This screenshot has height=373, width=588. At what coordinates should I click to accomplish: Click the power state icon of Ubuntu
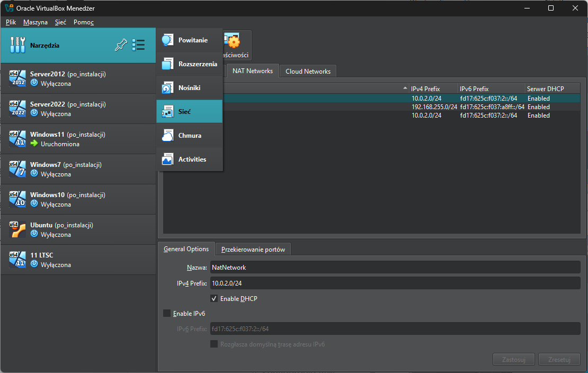(34, 234)
